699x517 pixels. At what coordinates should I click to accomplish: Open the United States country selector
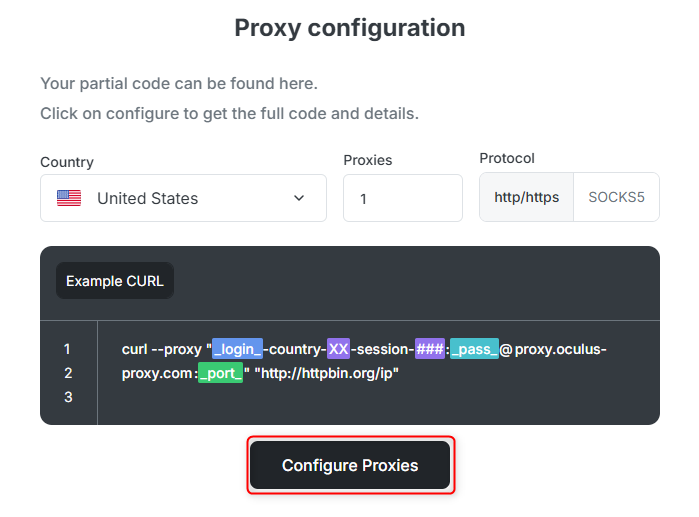pyautogui.click(x=183, y=198)
